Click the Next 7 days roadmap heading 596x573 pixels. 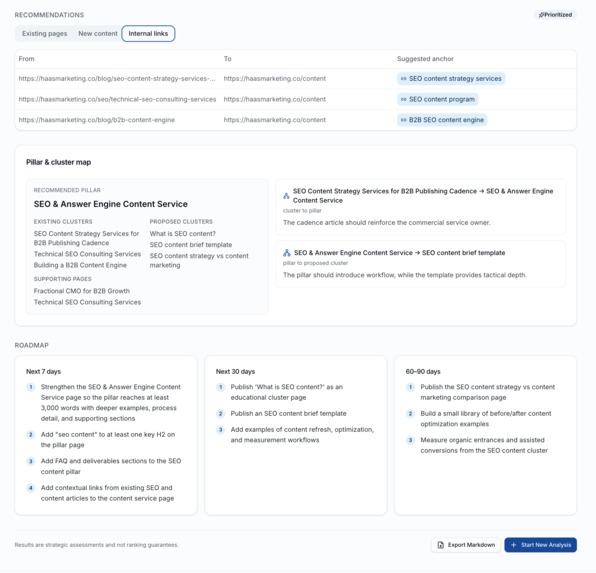43,371
